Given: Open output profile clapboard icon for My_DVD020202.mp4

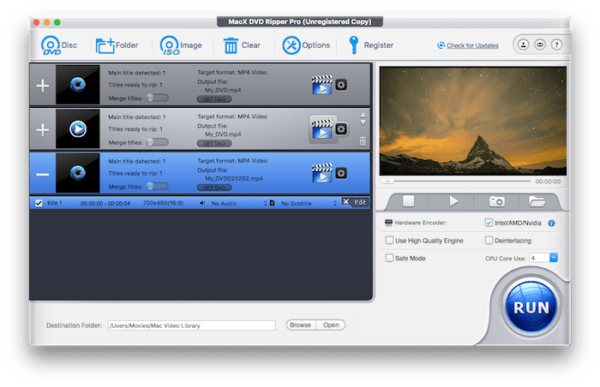Looking at the screenshot, I should [322, 173].
